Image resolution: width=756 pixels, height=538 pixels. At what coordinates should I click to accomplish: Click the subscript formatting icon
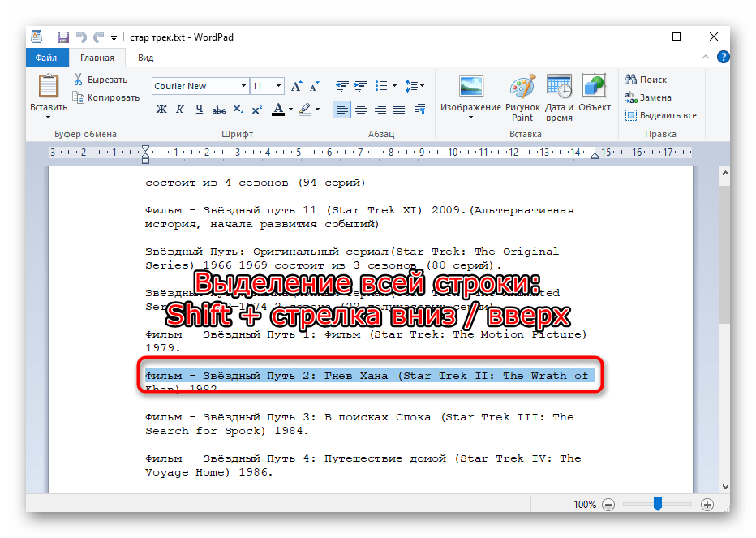[238, 110]
